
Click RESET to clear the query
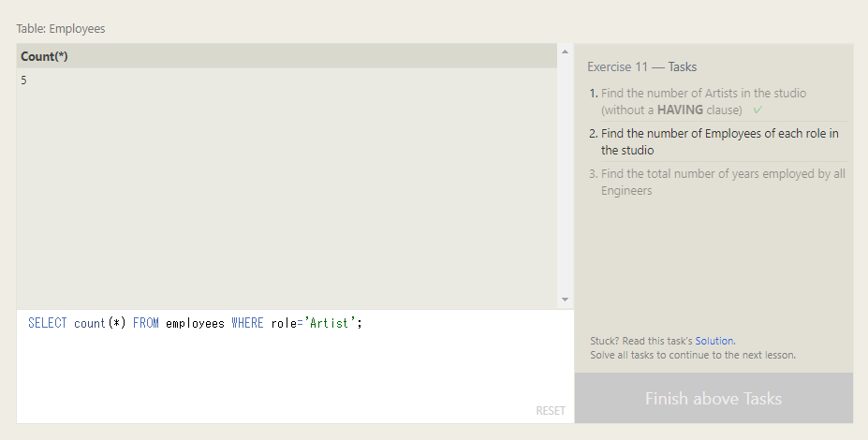click(551, 411)
